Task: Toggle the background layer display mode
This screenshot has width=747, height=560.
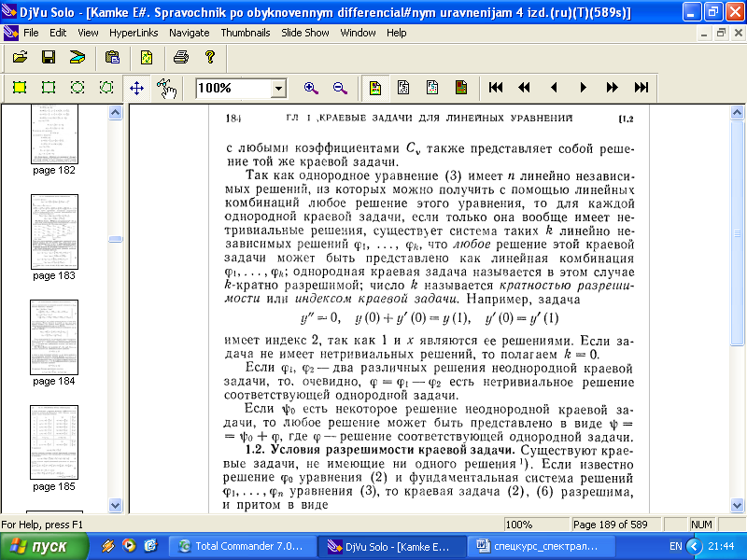Action: tap(461, 88)
